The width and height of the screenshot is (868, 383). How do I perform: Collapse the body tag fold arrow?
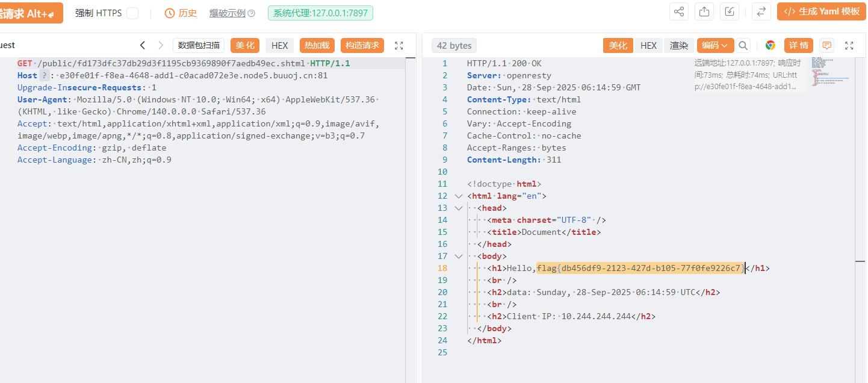pyautogui.click(x=459, y=256)
